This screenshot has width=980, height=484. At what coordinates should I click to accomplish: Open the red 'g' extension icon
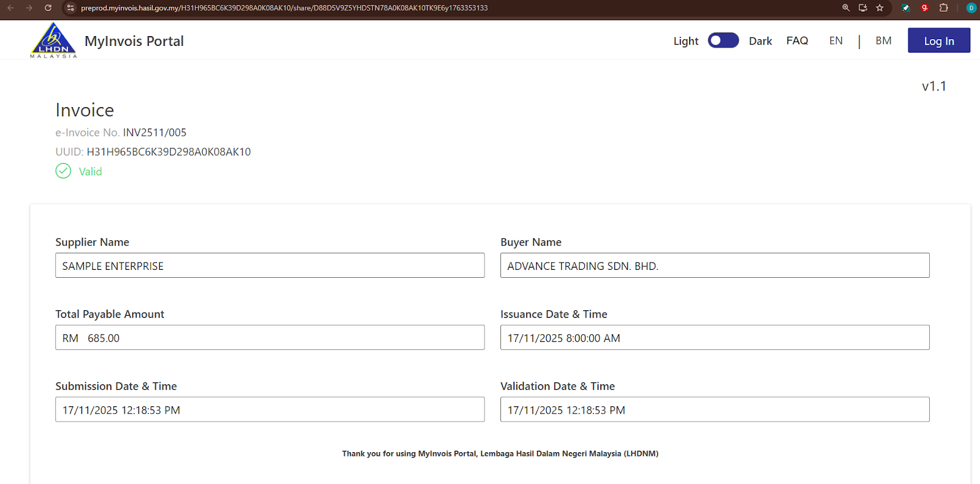point(924,8)
